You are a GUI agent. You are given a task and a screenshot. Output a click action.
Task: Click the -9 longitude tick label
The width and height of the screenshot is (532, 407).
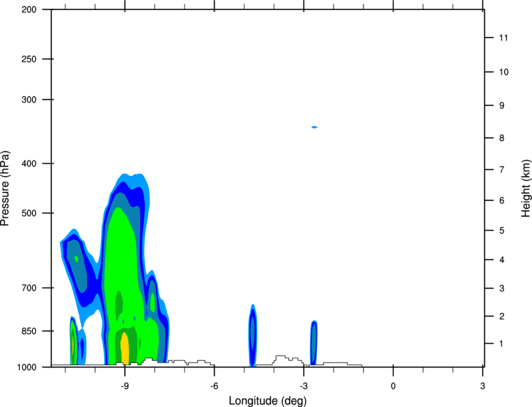(125, 386)
